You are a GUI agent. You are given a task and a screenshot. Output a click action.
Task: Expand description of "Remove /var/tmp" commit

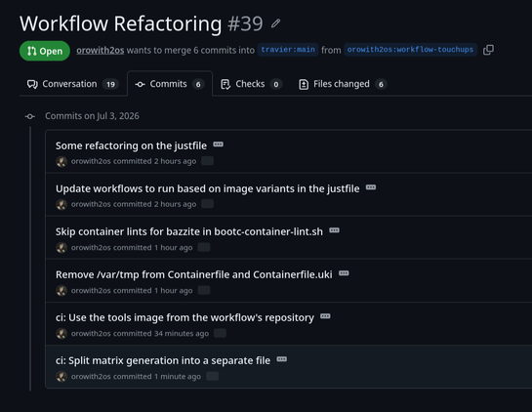(344, 273)
